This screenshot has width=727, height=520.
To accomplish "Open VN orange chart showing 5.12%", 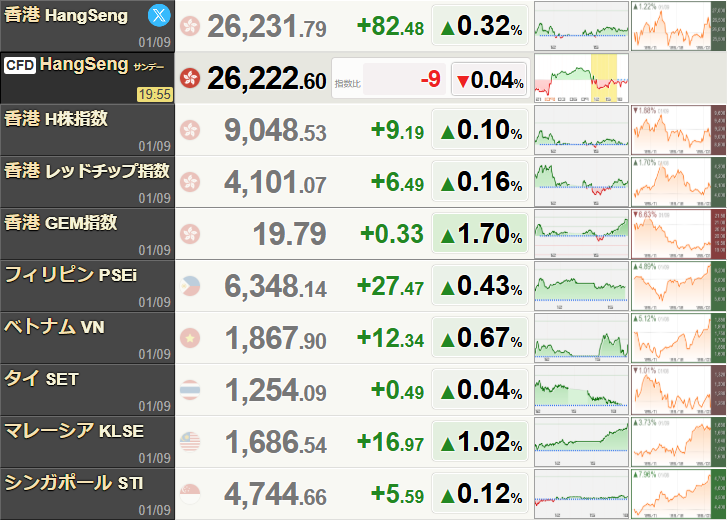I will point(679,338).
